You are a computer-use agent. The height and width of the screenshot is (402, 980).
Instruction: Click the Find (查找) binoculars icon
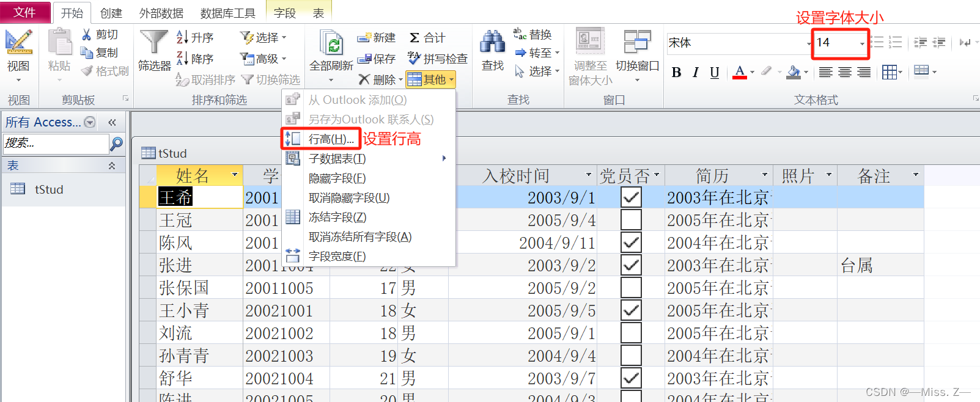[x=493, y=43]
